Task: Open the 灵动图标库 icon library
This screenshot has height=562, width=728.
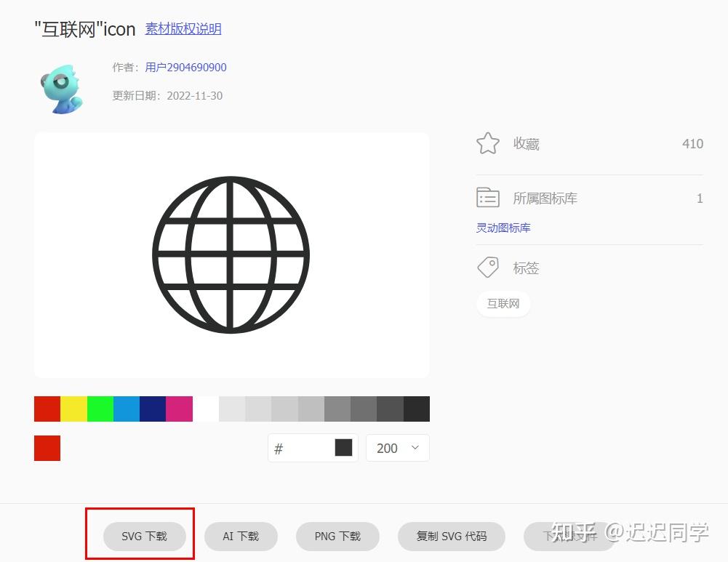Action: (503, 228)
